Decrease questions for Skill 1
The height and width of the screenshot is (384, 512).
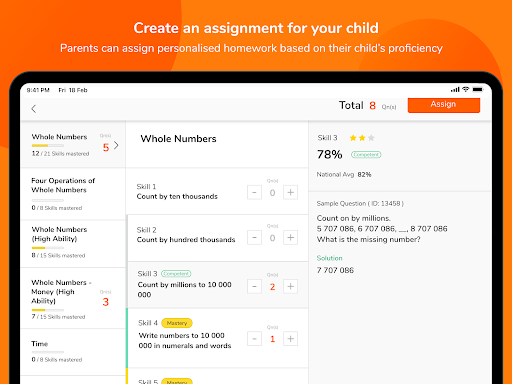pos(254,192)
